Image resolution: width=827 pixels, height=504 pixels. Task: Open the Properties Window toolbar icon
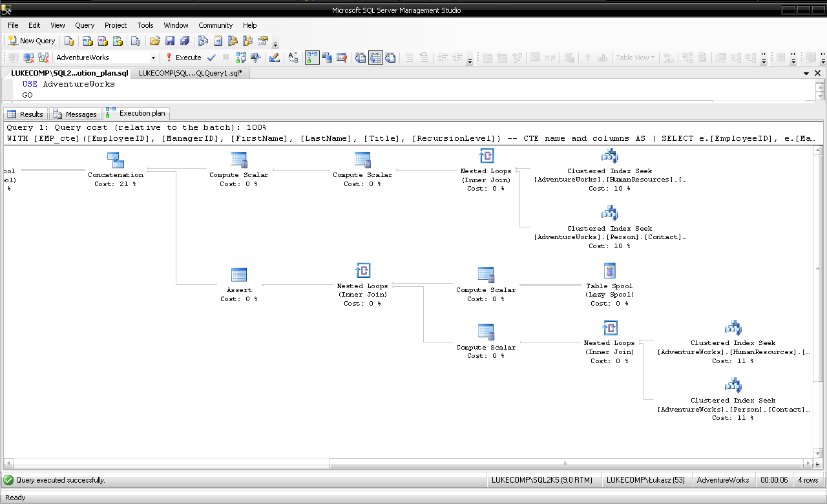tap(263, 41)
